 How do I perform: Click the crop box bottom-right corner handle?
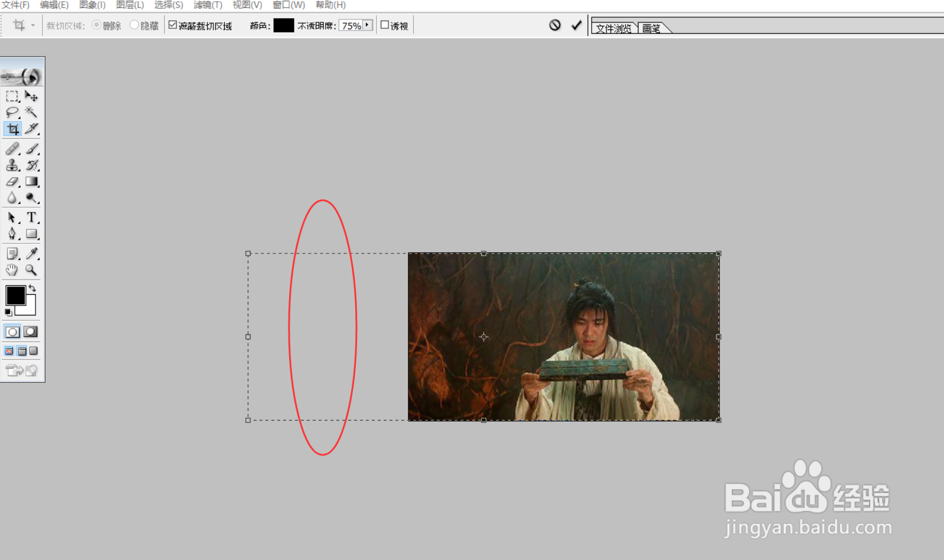click(719, 420)
